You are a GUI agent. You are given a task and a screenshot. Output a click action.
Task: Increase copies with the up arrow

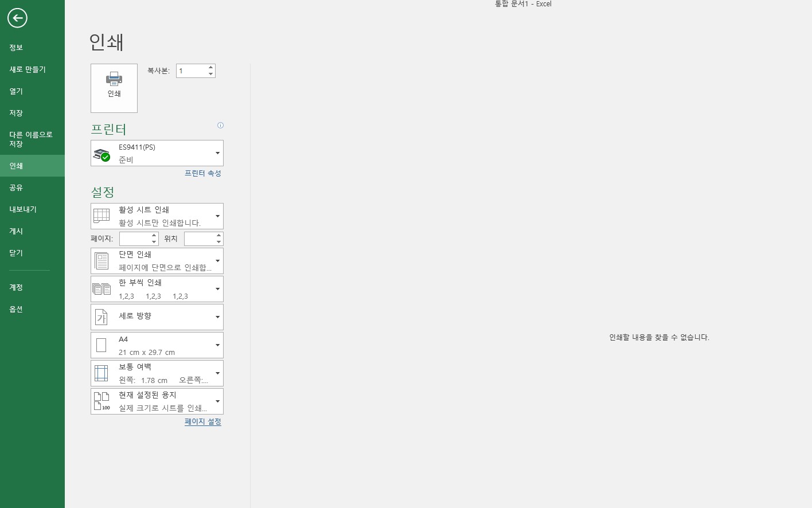211,68
